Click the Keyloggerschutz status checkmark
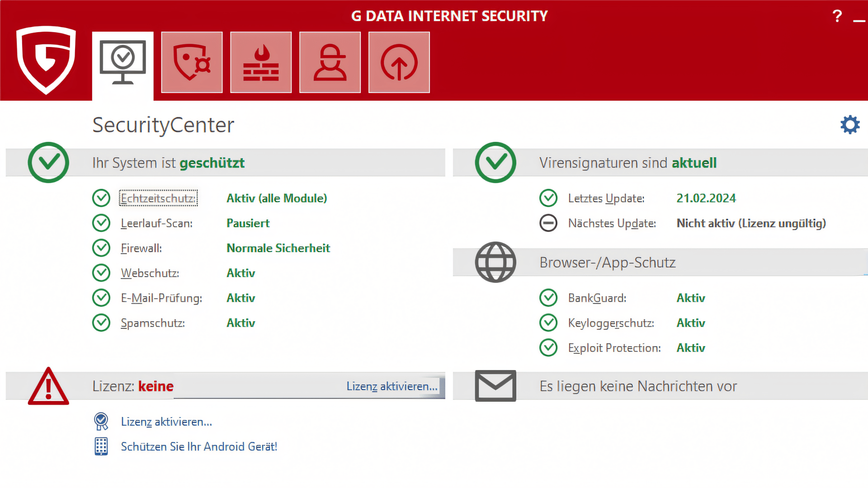The image size is (868, 488). tap(548, 323)
